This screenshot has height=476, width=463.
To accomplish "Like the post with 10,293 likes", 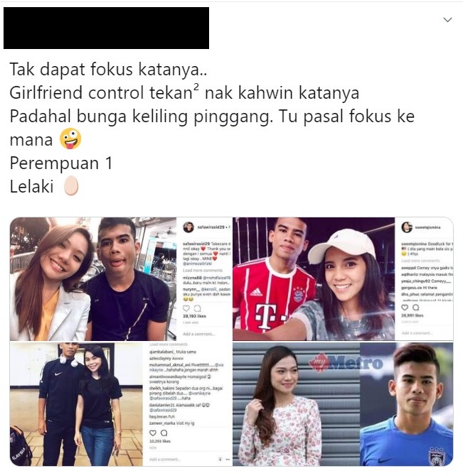I will tap(153, 433).
